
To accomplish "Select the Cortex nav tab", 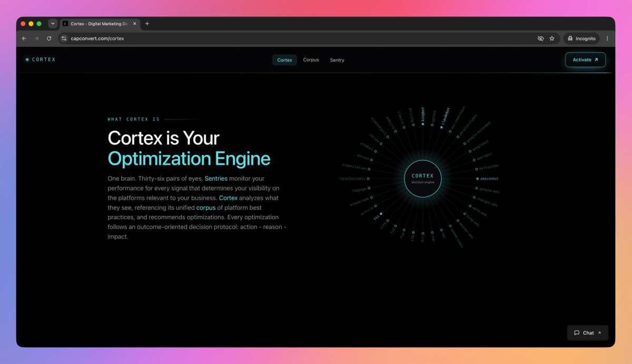I will tap(284, 60).
